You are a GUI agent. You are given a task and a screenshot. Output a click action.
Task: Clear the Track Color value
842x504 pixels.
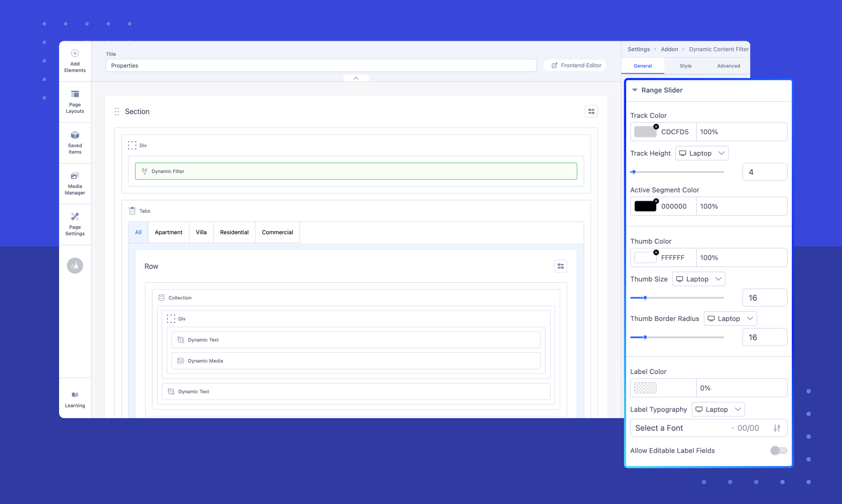(x=656, y=126)
